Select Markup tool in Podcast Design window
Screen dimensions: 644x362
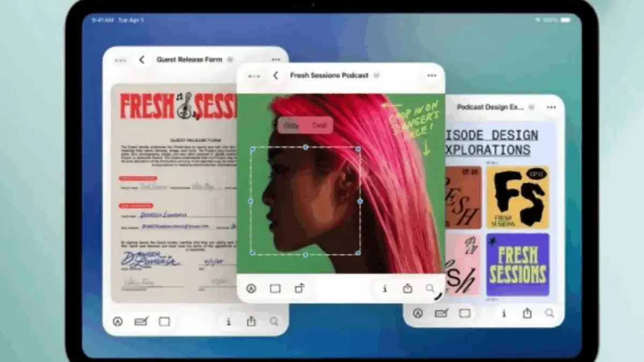(418, 313)
